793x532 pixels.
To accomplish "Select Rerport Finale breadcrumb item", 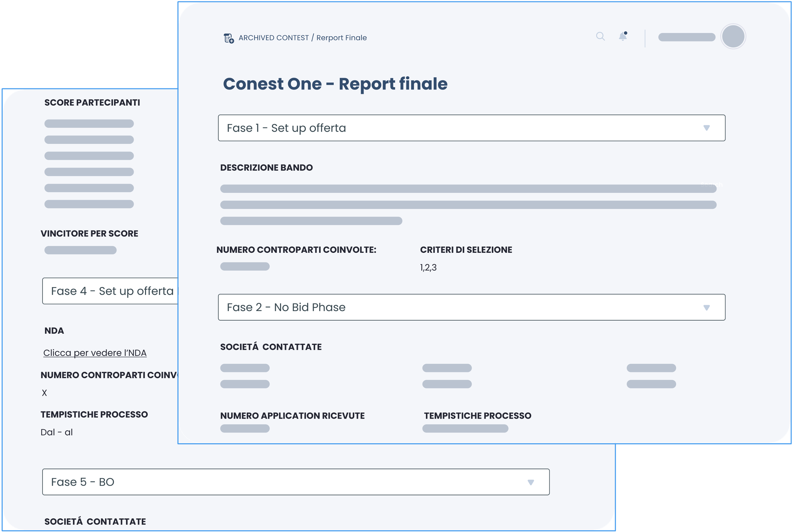I will click(341, 38).
